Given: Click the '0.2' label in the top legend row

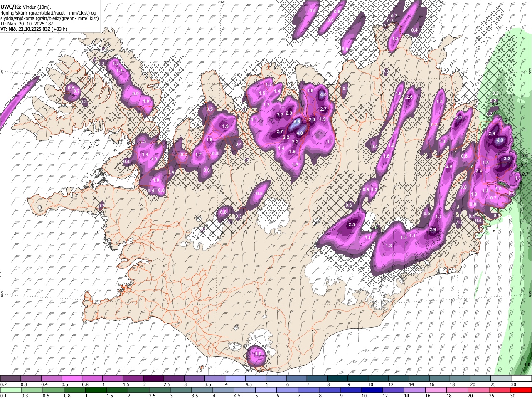Looking at the screenshot, I should (x=3, y=384).
